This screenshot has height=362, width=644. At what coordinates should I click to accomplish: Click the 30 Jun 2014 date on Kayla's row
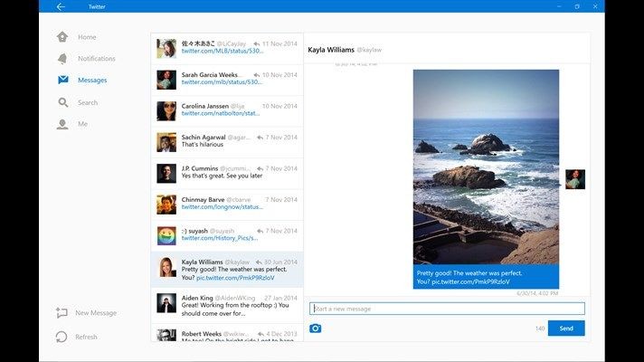tap(280, 262)
